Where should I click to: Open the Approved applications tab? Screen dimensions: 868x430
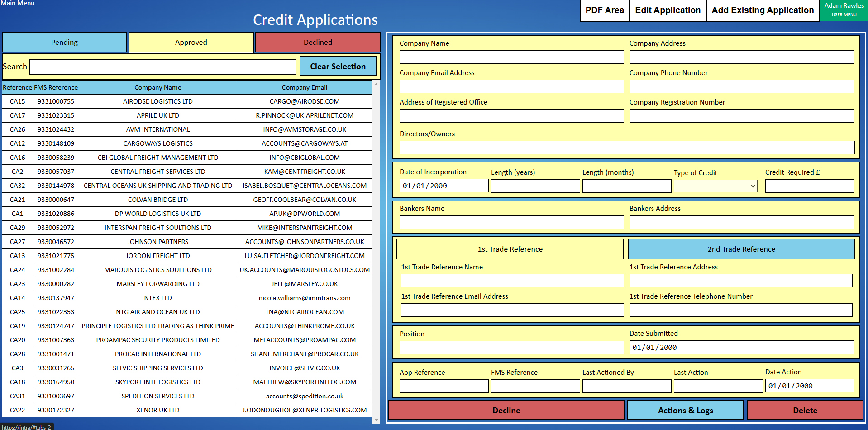[x=191, y=42]
